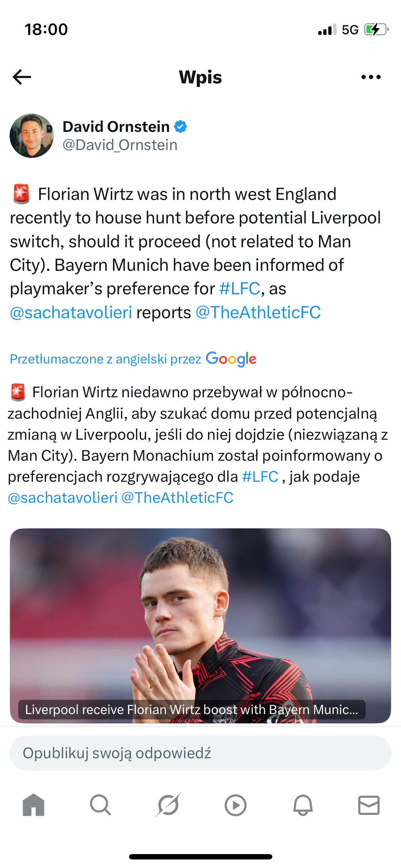Open notifications bell icon

point(303,805)
